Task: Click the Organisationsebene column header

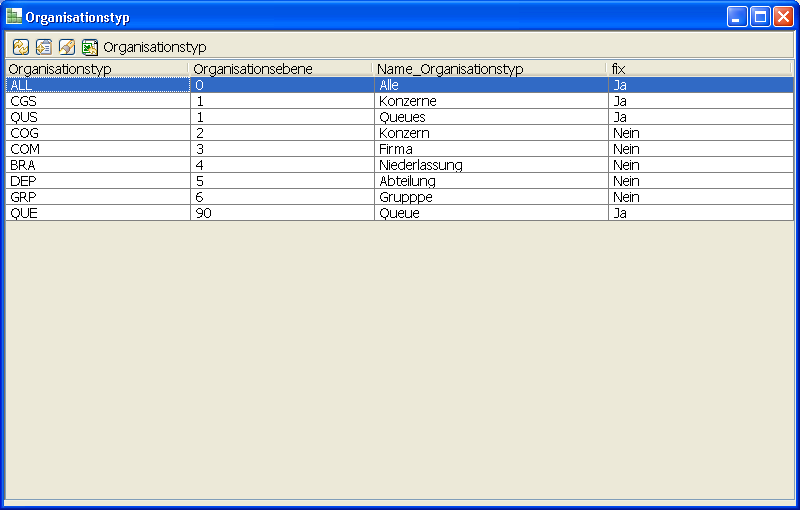Action: pyautogui.click(x=280, y=69)
